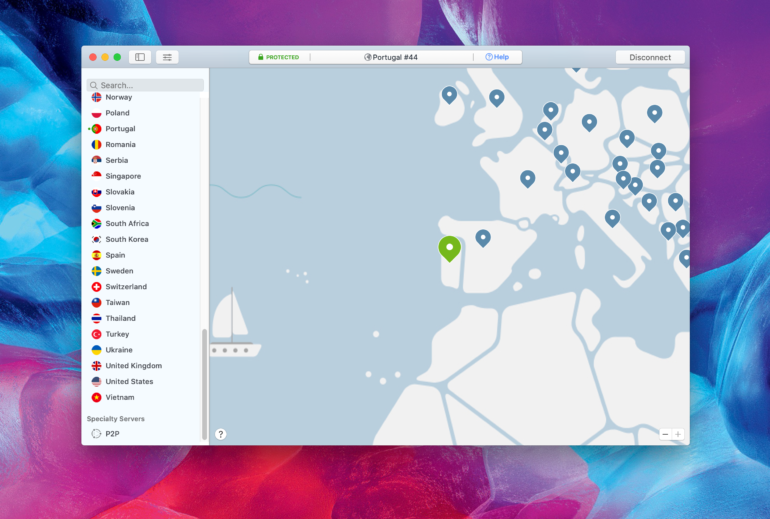Open the preferences sliders icon
770x519 pixels.
(167, 57)
